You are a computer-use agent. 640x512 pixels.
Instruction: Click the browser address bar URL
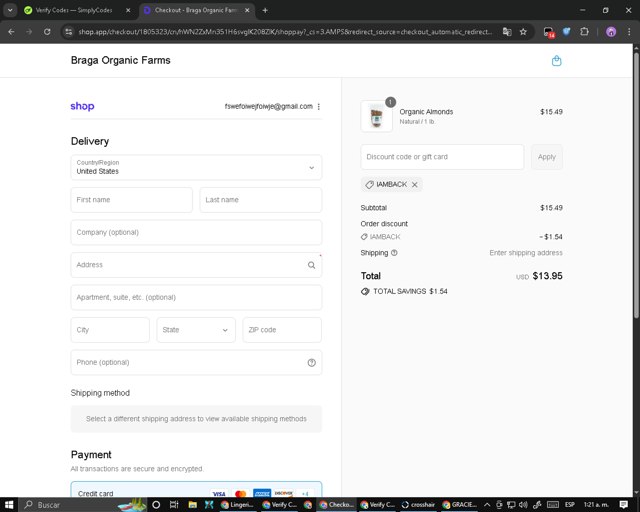(285, 32)
